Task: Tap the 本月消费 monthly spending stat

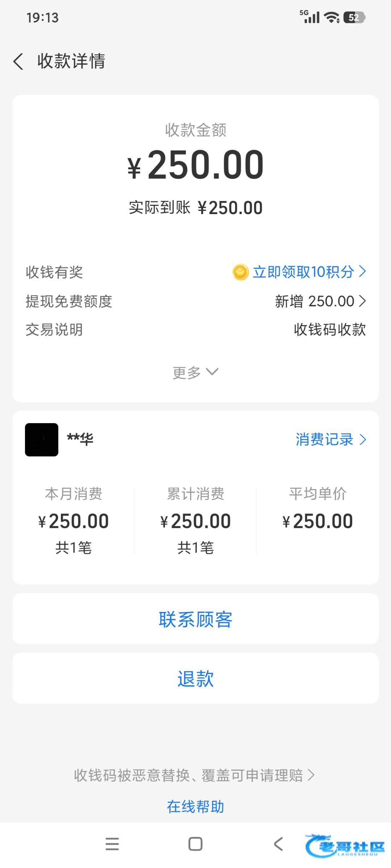Action: point(73,520)
